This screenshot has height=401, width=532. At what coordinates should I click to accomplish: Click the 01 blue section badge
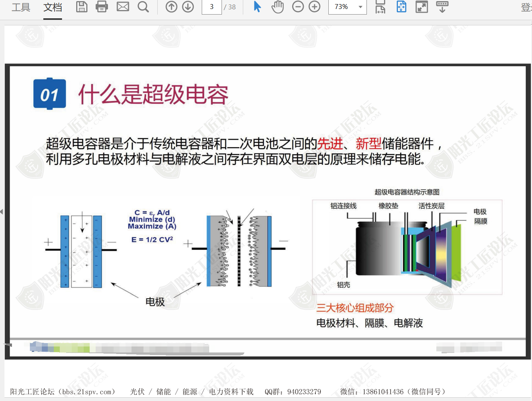pos(50,94)
